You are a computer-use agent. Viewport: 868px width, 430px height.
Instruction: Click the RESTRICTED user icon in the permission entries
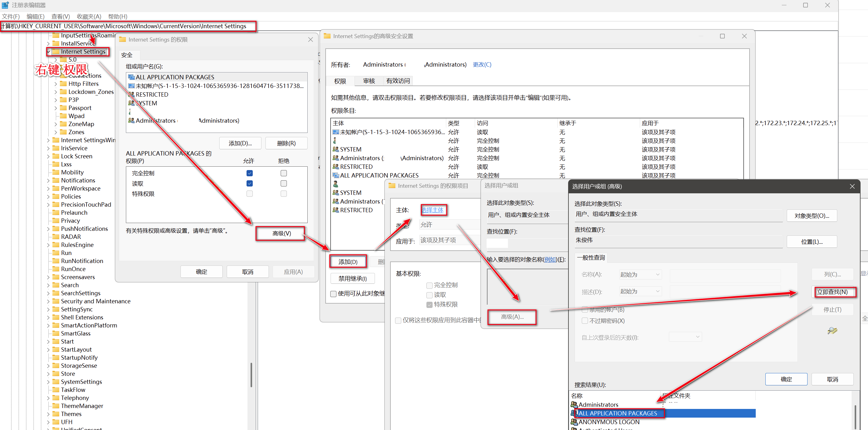tap(335, 167)
